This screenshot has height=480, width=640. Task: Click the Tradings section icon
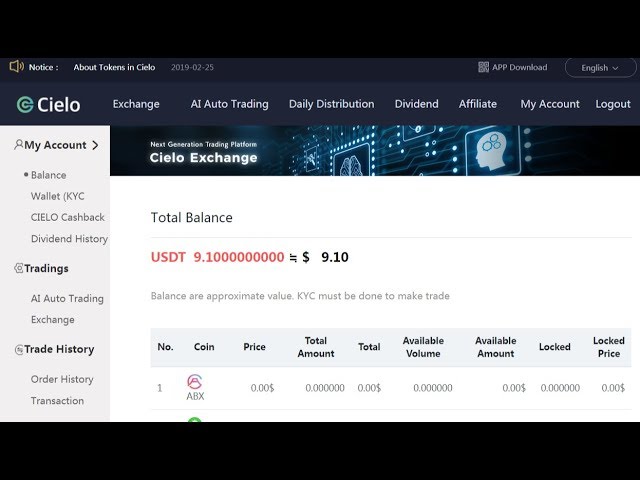(19, 268)
